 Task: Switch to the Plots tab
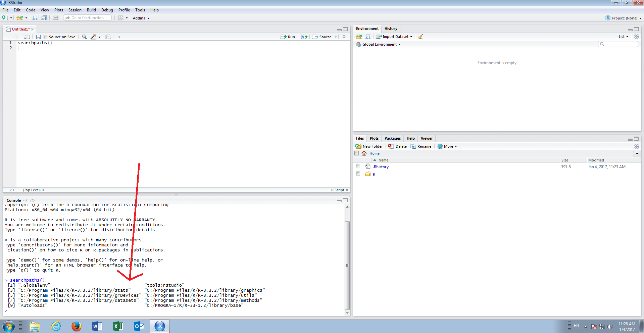coord(374,138)
